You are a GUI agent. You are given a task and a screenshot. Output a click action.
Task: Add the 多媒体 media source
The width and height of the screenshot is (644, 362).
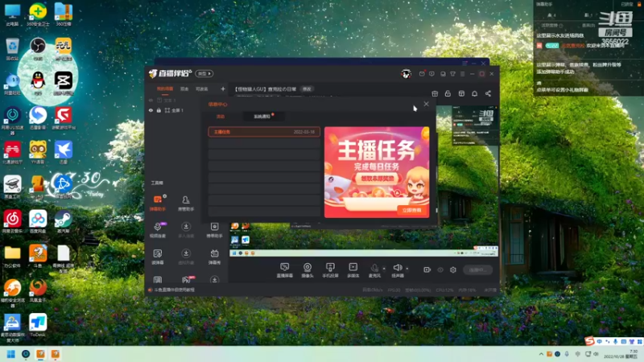(x=353, y=270)
